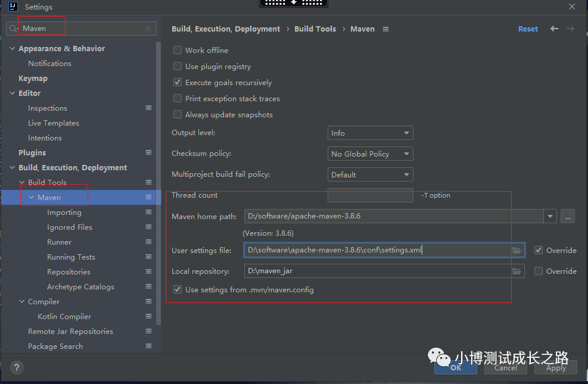Click the forward arrow next to Reset

570,29
